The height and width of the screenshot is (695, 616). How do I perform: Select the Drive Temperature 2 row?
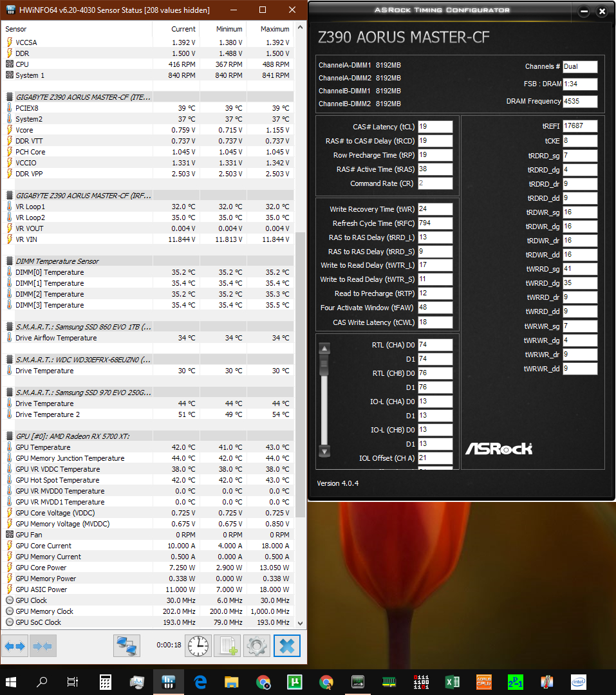click(147, 414)
